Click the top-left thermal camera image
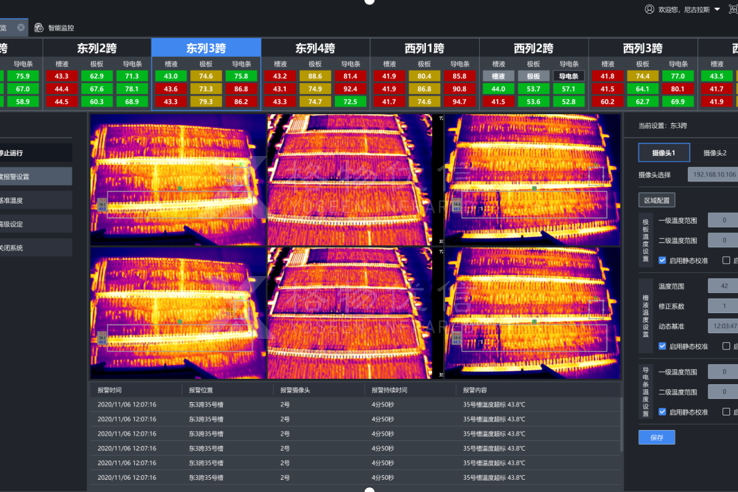Image resolution: width=738 pixels, height=492 pixels. 177,179
